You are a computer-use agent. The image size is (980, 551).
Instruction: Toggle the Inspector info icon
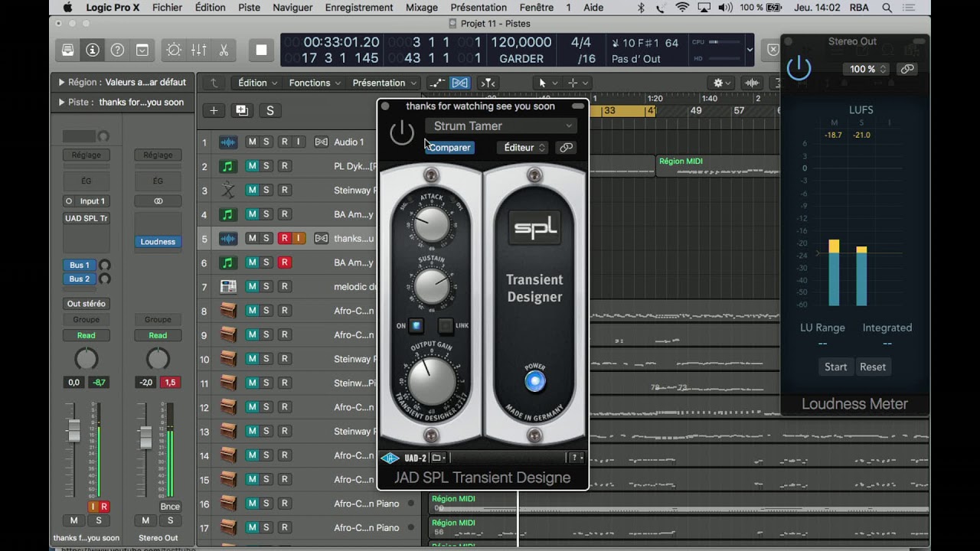(x=93, y=51)
